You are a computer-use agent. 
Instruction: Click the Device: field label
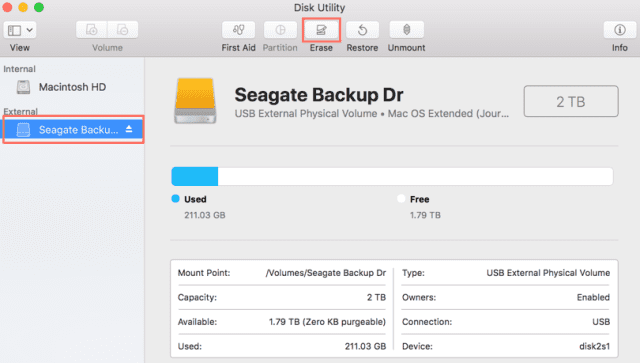click(417, 346)
